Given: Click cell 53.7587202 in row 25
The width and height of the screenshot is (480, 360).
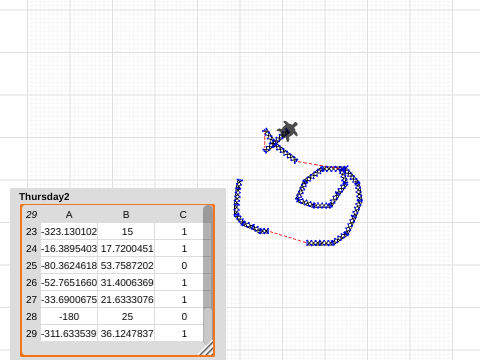Looking at the screenshot, I should click(126, 266).
